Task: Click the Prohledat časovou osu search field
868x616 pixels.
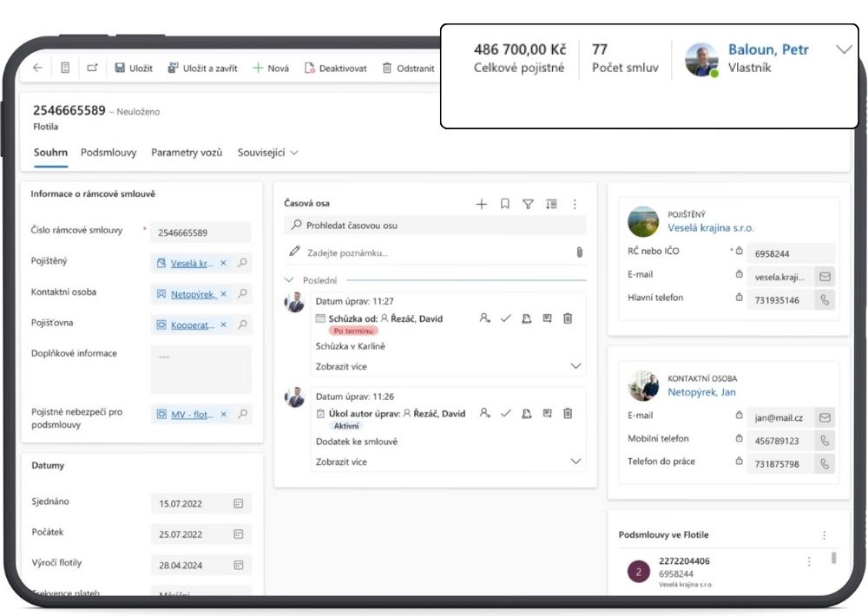Action: pos(436,226)
